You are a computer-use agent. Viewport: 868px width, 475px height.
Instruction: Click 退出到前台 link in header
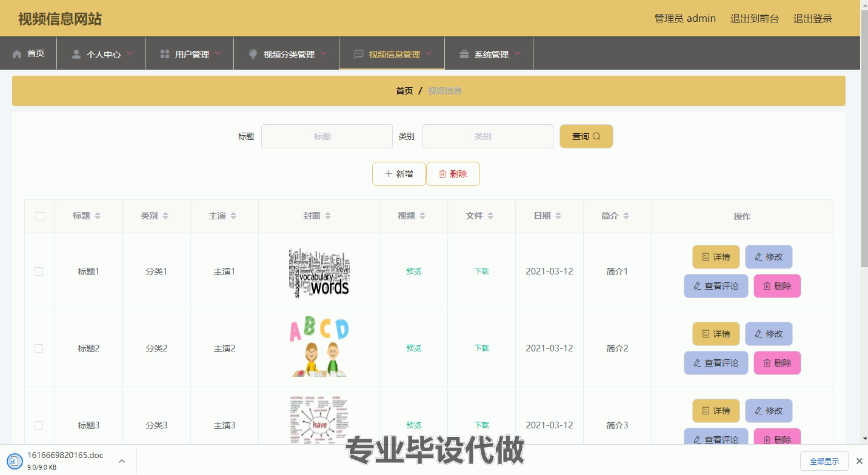[x=754, y=19]
